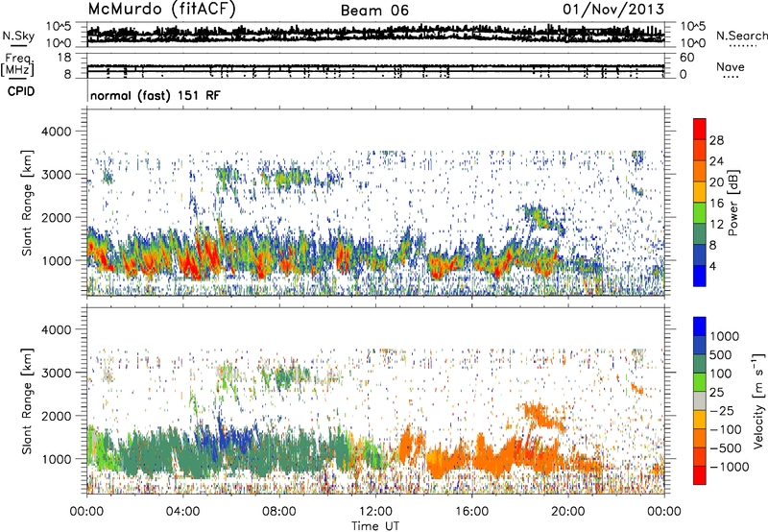Image resolution: width=768 pixels, height=532 pixels.
Task: Click the 12:00 time tick label
Action: pyautogui.click(x=375, y=512)
